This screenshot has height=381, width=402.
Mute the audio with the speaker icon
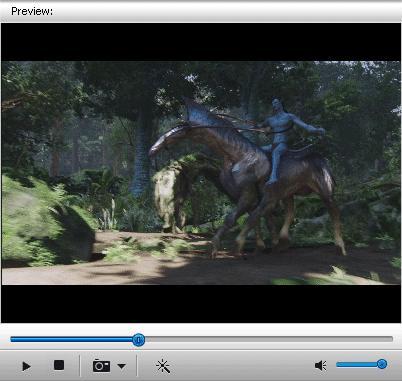[x=321, y=365]
